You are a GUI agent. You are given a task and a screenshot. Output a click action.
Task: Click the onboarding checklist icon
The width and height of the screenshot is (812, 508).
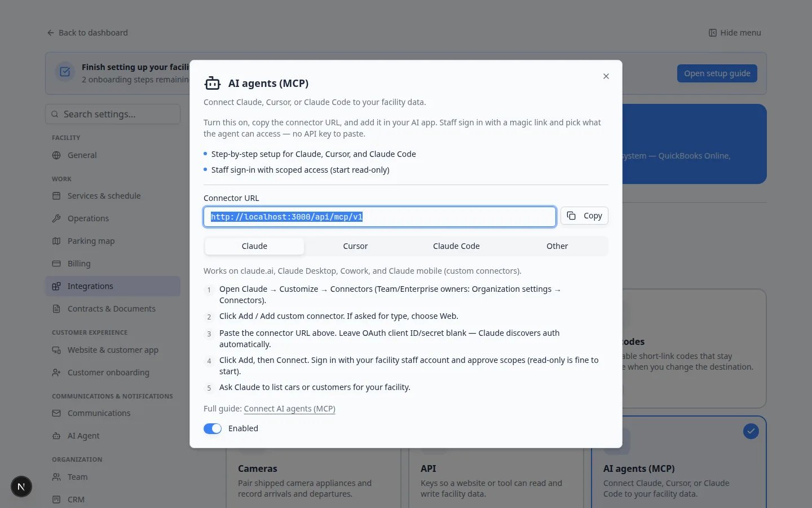pos(65,72)
